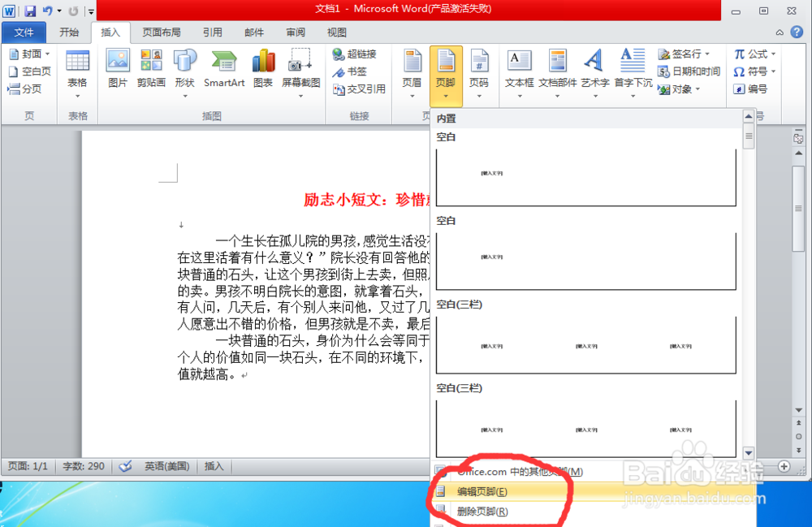The height and width of the screenshot is (527, 812).
Task: Insert a table using 表格 icon
Action: point(77,69)
